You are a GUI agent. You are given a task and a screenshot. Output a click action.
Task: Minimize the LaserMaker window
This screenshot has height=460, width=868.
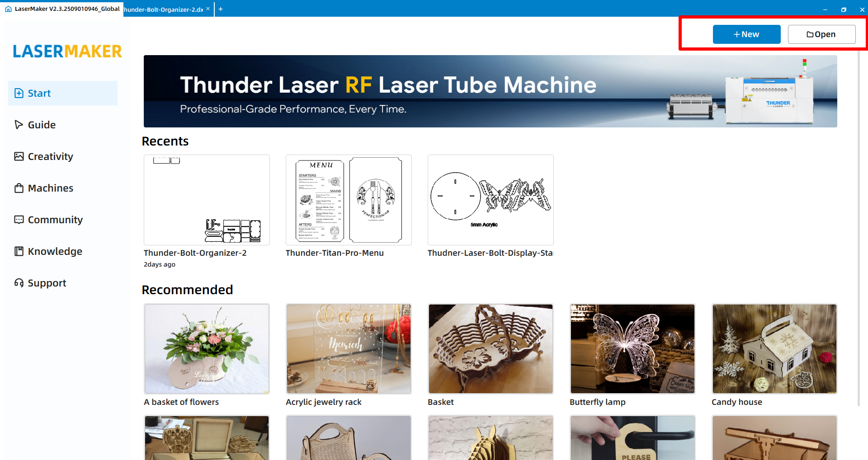click(x=825, y=9)
